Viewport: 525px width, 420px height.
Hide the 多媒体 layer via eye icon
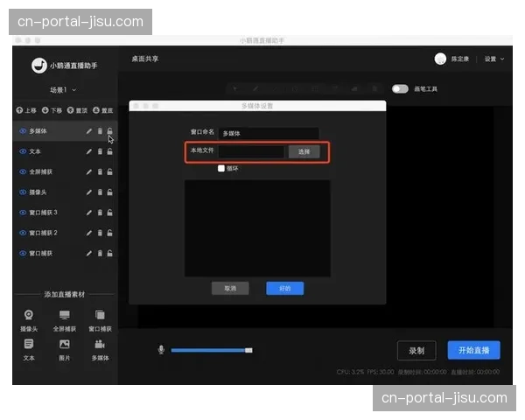(x=23, y=131)
